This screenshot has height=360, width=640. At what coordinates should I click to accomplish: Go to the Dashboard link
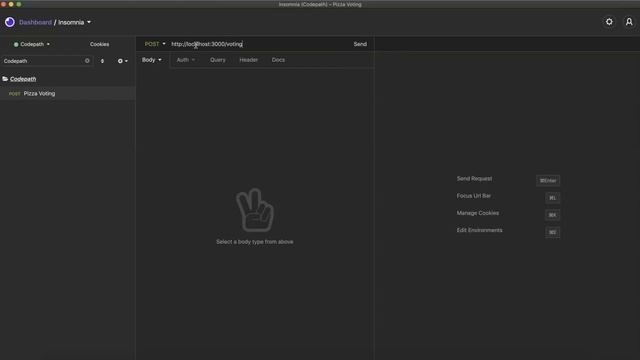(36, 22)
